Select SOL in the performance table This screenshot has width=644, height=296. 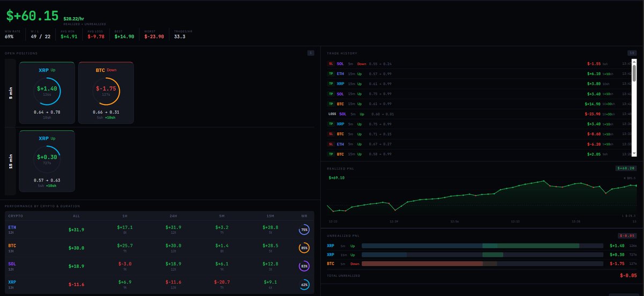click(12, 264)
